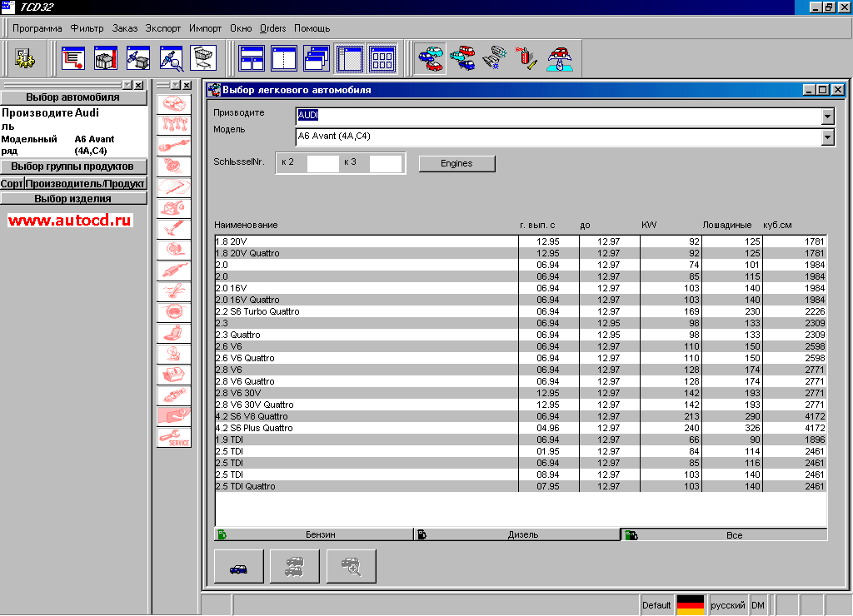Screen dimensions: 853x616
Task: Show all fuel types with Все
Action: 724,535
